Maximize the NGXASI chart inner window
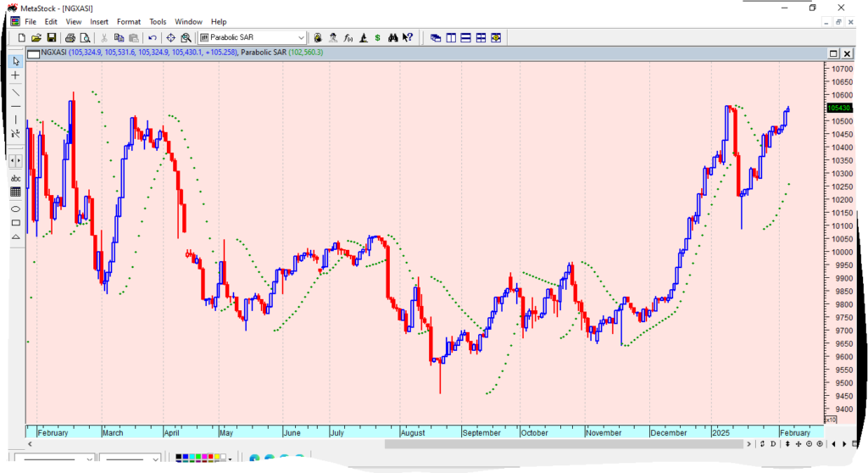The width and height of the screenshot is (868, 473). point(832,53)
